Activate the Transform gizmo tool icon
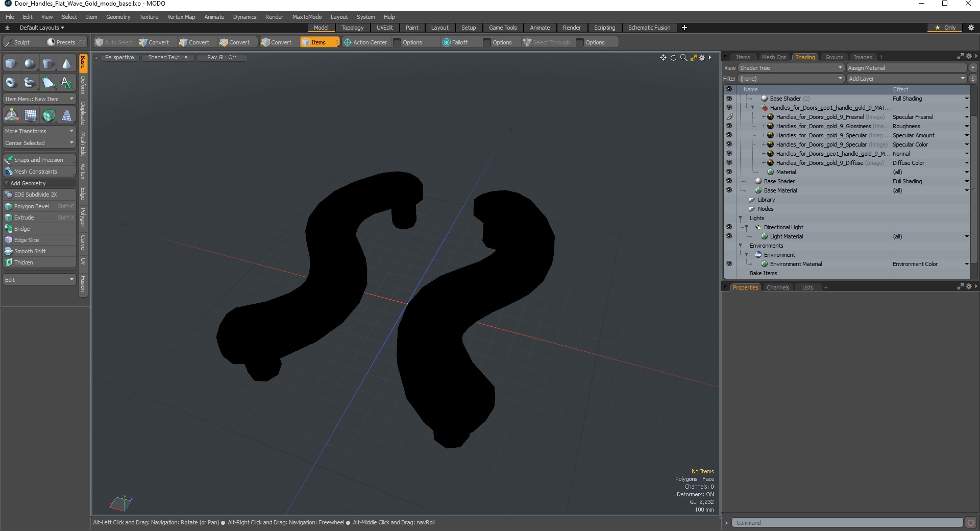The width and height of the screenshot is (980, 531). pyautogui.click(x=11, y=115)
